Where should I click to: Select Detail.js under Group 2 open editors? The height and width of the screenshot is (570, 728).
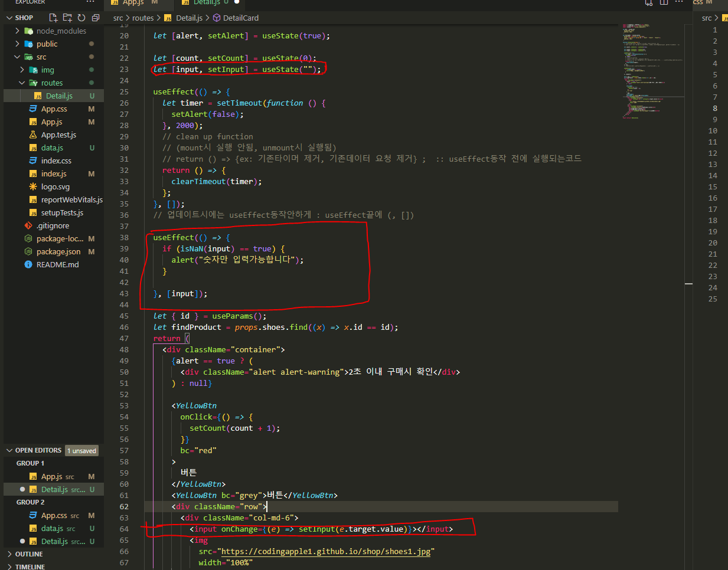[54, 541]
